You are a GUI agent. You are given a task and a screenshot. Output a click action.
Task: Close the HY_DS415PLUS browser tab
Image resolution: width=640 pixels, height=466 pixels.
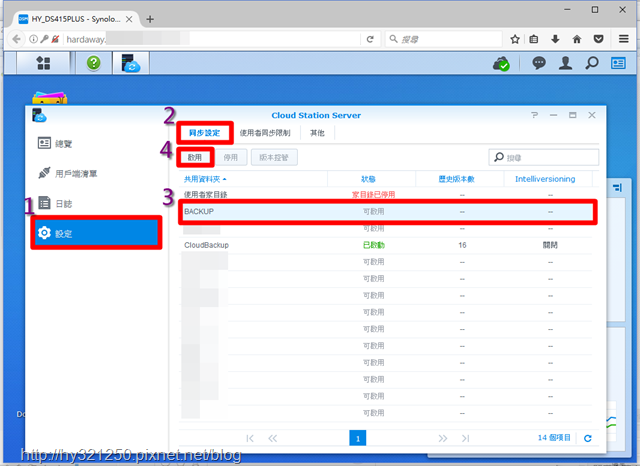pos(129,19)
